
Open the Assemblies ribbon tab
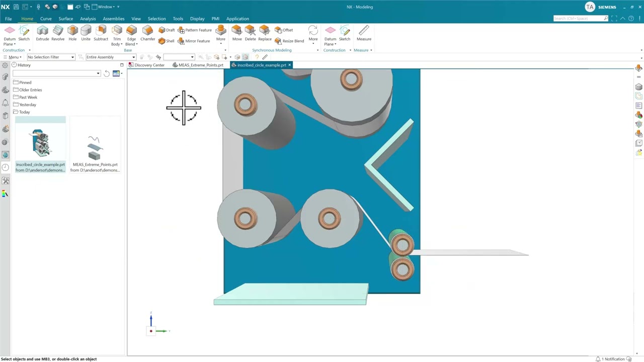point(114,19)
